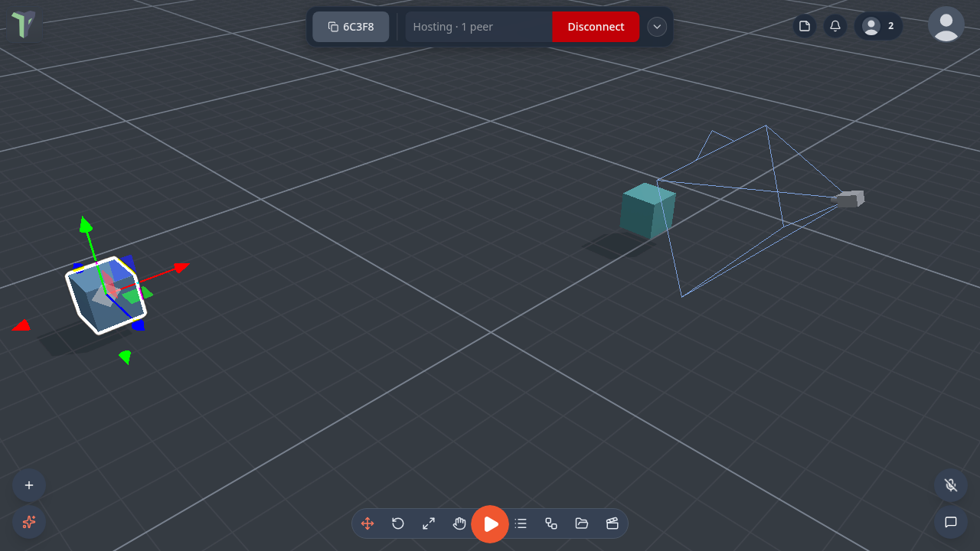980x551 pixels.
Task: Open the clapperboard icon
Action: 612,523
